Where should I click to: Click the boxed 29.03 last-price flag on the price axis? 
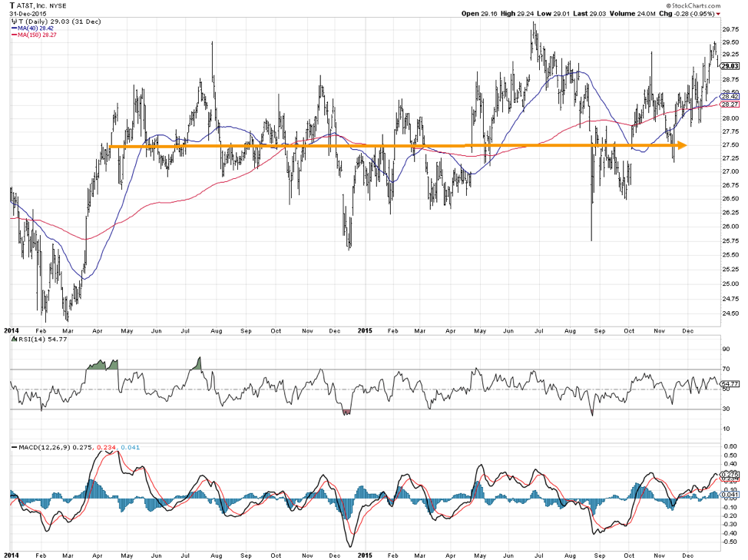click(730, 66)
